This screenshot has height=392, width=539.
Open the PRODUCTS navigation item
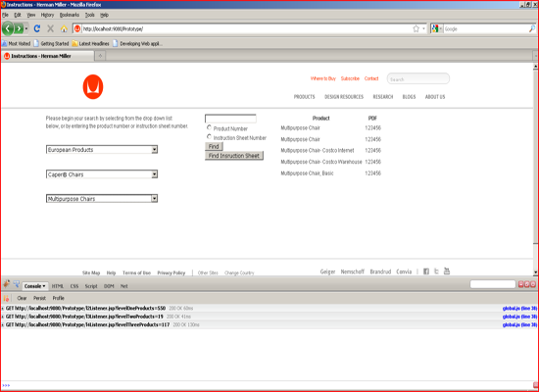(x=304, y=97)
